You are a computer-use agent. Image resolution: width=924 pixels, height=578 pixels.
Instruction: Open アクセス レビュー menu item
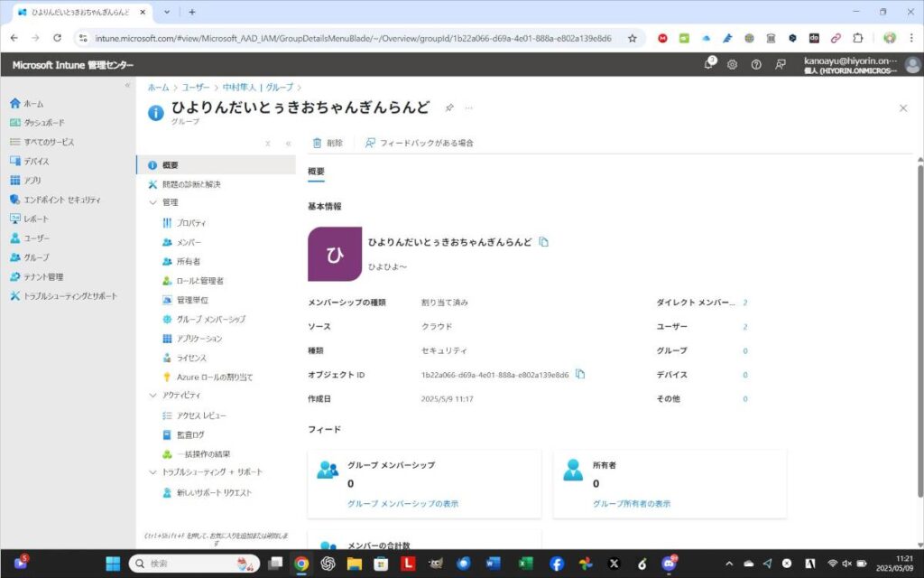click(195, 415)
